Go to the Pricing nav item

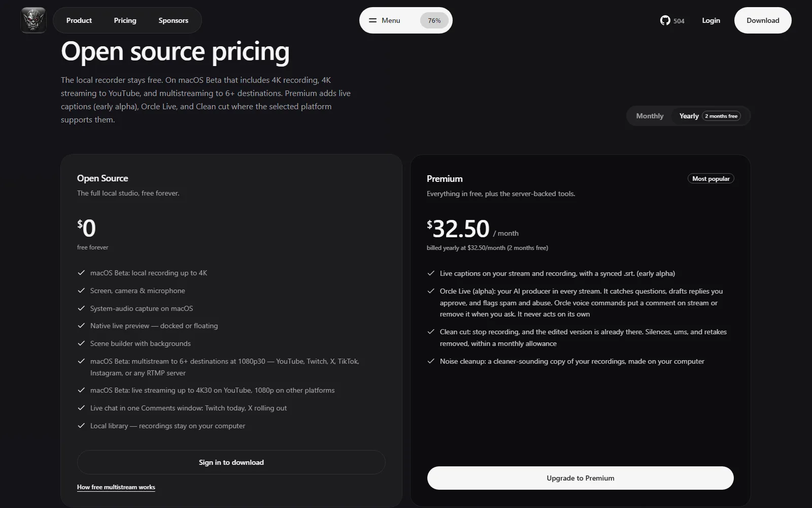[125, 20]
